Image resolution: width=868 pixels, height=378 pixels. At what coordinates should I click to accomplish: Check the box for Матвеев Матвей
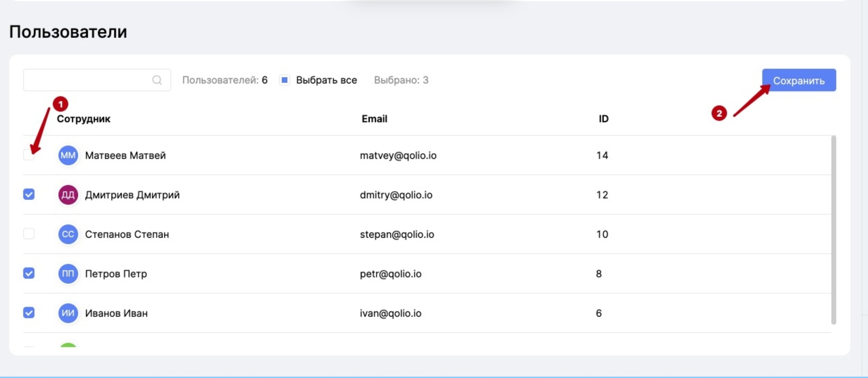coord(29,155)
